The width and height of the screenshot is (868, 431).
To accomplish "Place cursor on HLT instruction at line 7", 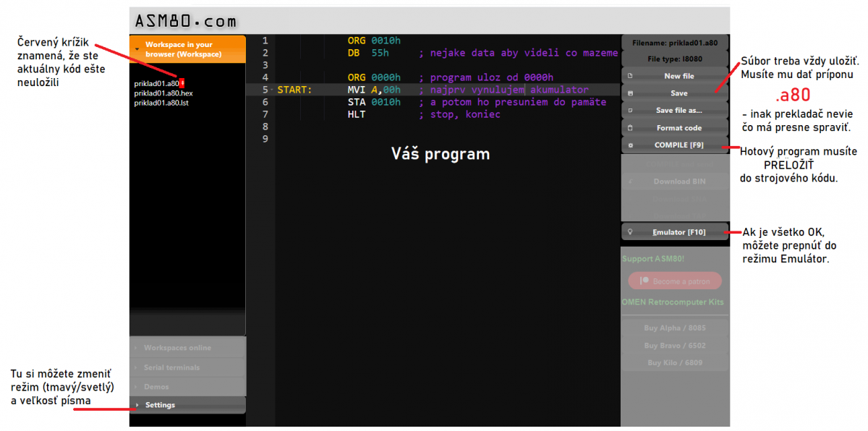I will [357, 114].
